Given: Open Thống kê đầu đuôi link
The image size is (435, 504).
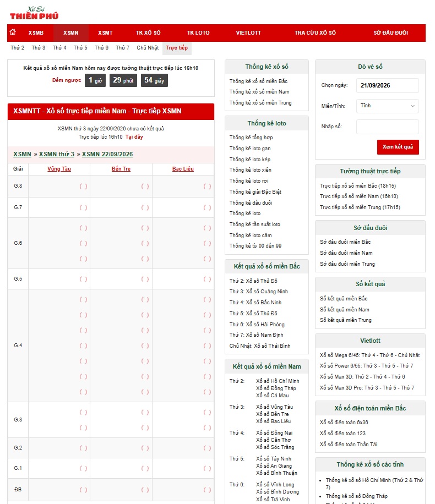Looking at the screenshot, I should click(251, 203).
